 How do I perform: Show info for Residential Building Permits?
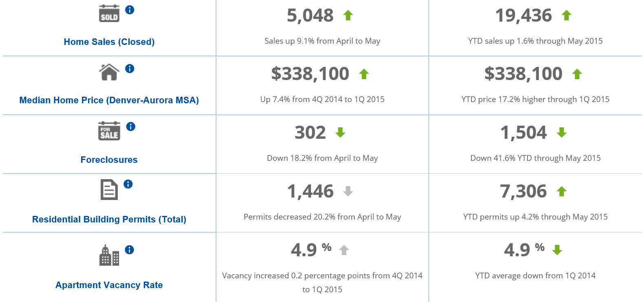128,184
